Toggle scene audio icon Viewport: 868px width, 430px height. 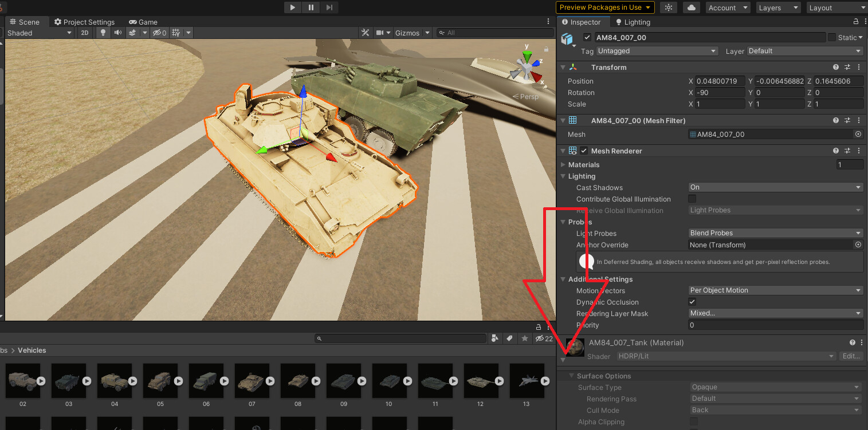(117, 33)
